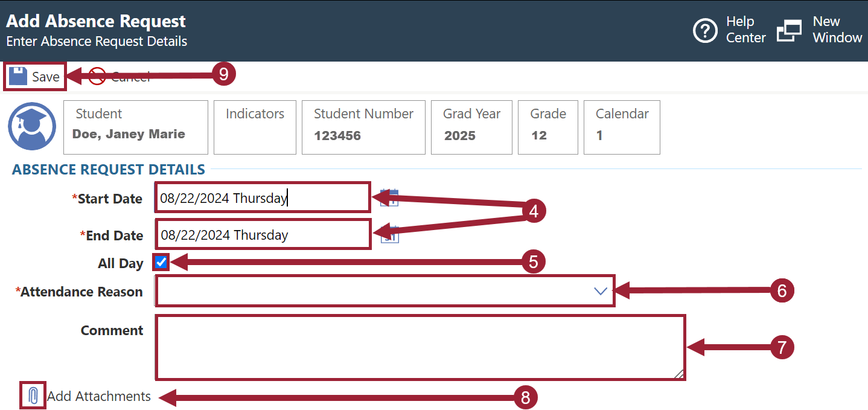Viewport: 868px width, 410px height.
Task: Open the Start Date calendar picker icon
Action: (389, 198)
